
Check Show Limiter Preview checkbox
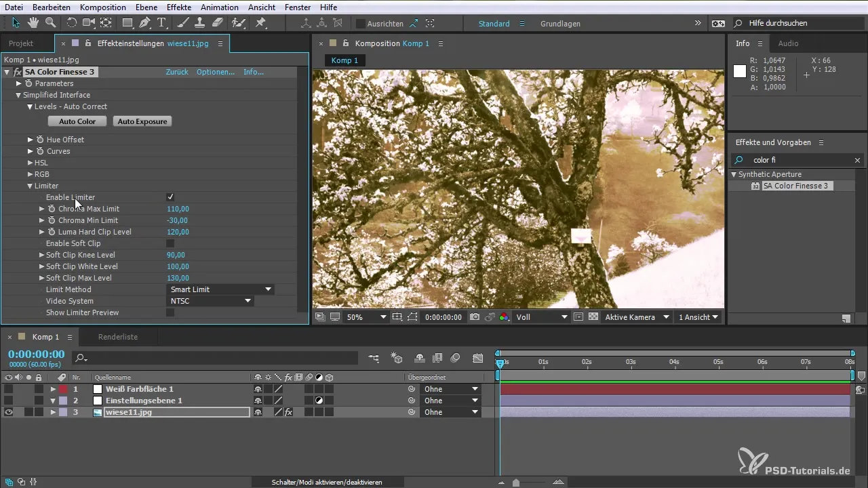click(x=170, y=312)
